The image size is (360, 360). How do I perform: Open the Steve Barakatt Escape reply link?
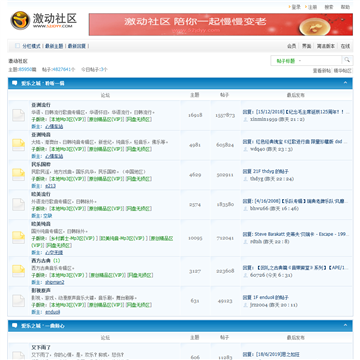click(296, 234)
